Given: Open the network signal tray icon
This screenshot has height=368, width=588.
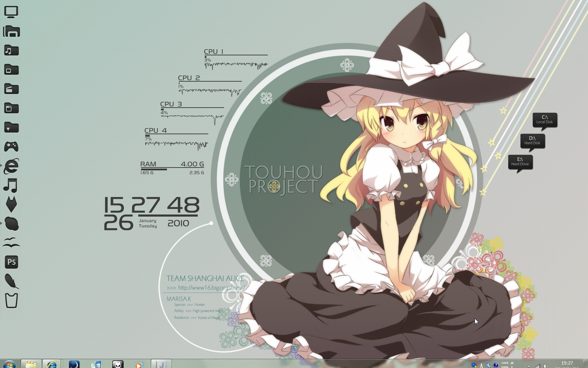Looking at the screenshot, I should [x=537, y=366].
